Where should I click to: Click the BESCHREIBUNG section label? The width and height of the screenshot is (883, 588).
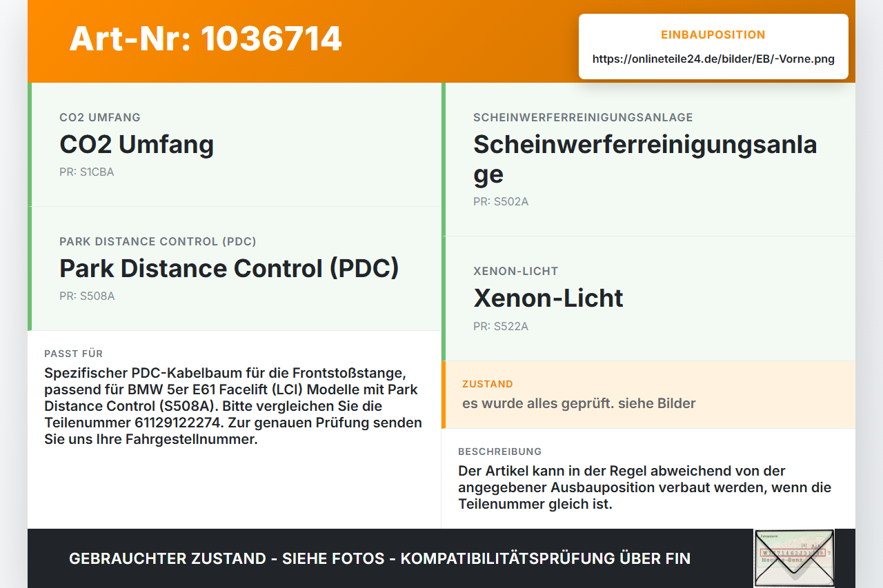pos(500,452)
